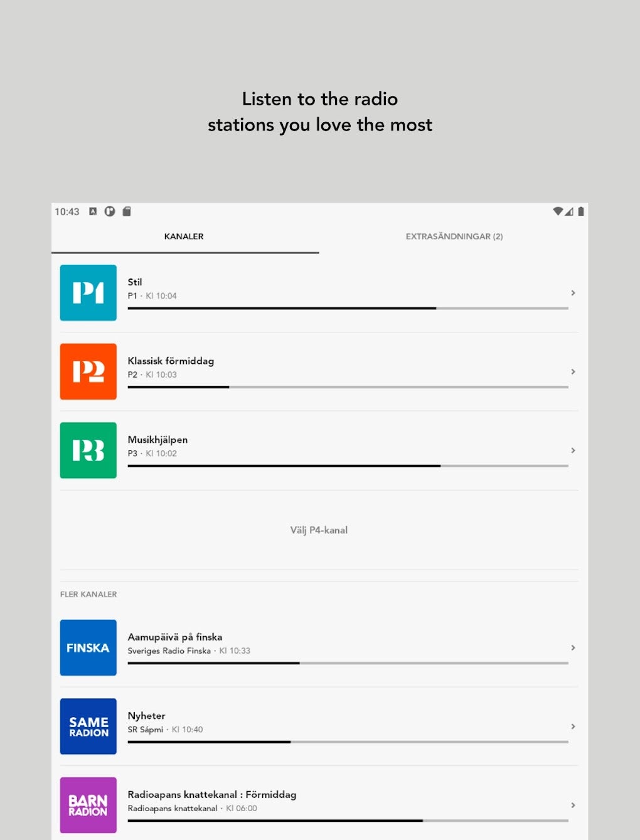This screenshot has width=640, height=840.
Task: Tap the FLER KANALER section header
Action: (x=88, y=594)
